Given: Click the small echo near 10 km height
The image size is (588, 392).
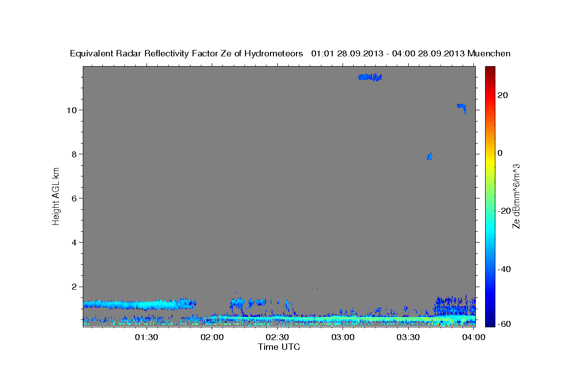Looking at the screenshot, I should 462,108.
